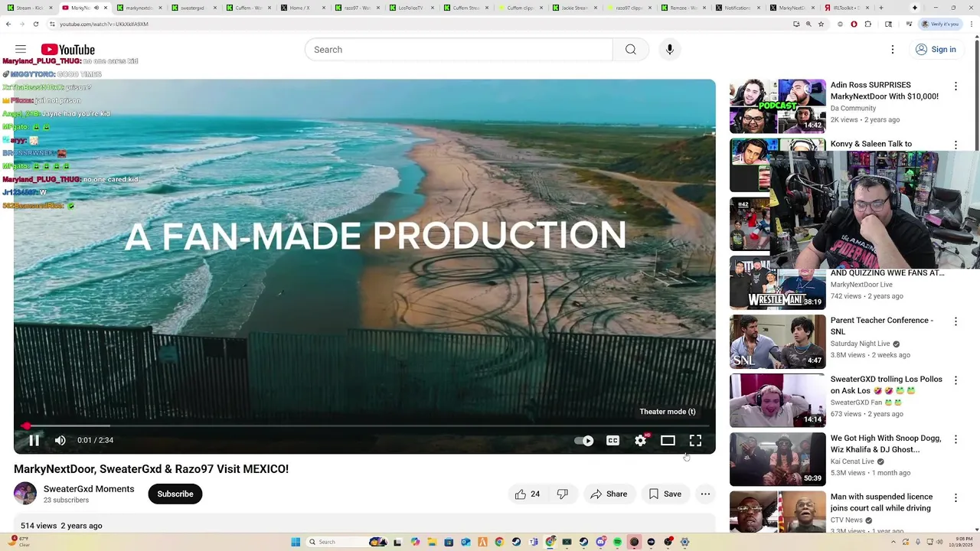980x551 pixels.
Task: Open options for Parent Teacher Conference video
Action: point(955,321)
